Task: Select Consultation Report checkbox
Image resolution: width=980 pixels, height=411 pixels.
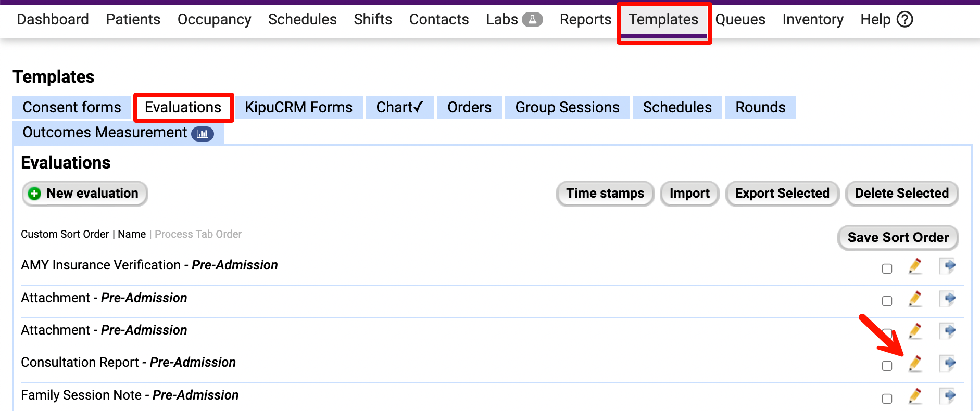Action: tap(887, 366)
